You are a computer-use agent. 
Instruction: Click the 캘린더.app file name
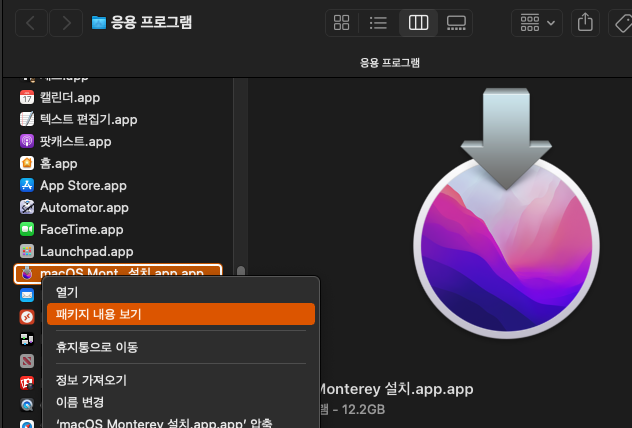(x=70, y=98)
